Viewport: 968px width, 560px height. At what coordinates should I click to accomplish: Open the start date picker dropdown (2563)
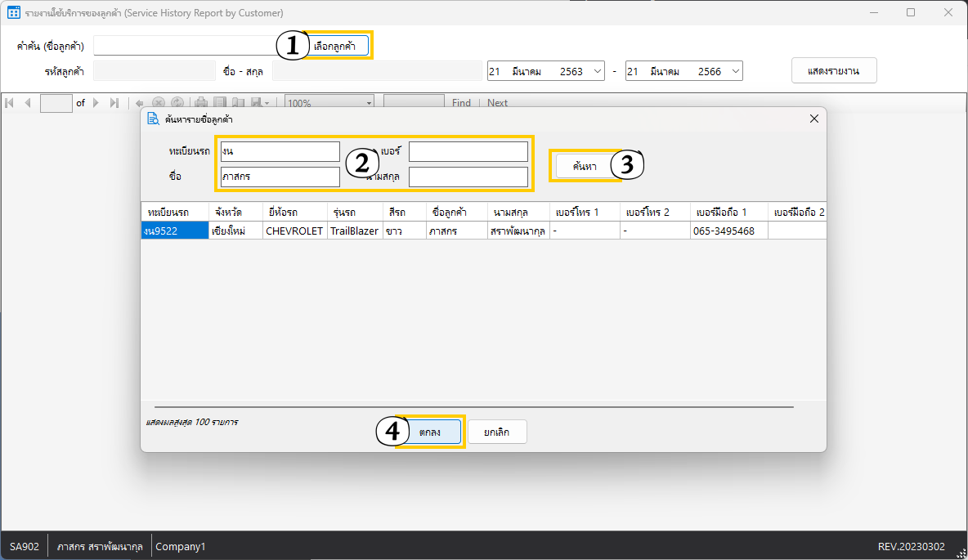[x=596, y=71]
